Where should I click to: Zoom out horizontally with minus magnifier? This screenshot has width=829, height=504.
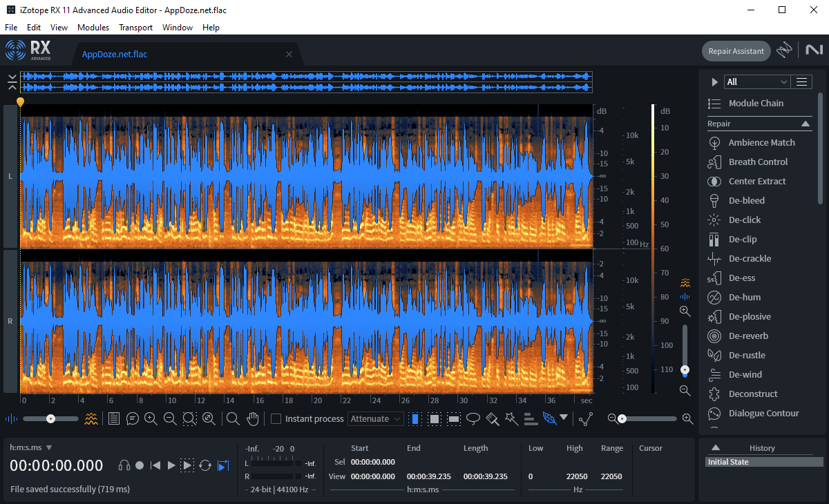click(170, 418)
